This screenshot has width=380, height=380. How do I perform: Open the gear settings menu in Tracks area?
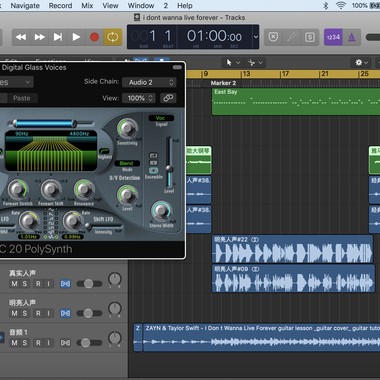[361, 63]
